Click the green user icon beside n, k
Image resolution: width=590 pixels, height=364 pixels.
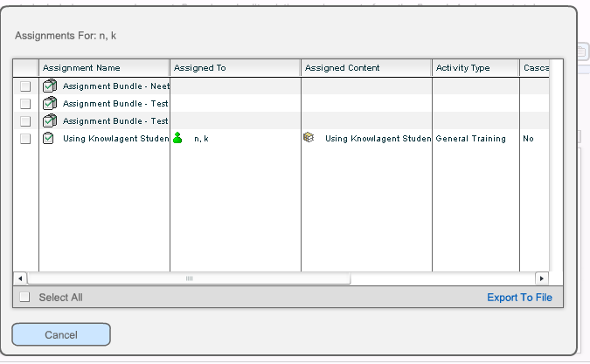(x=178, y=138)
